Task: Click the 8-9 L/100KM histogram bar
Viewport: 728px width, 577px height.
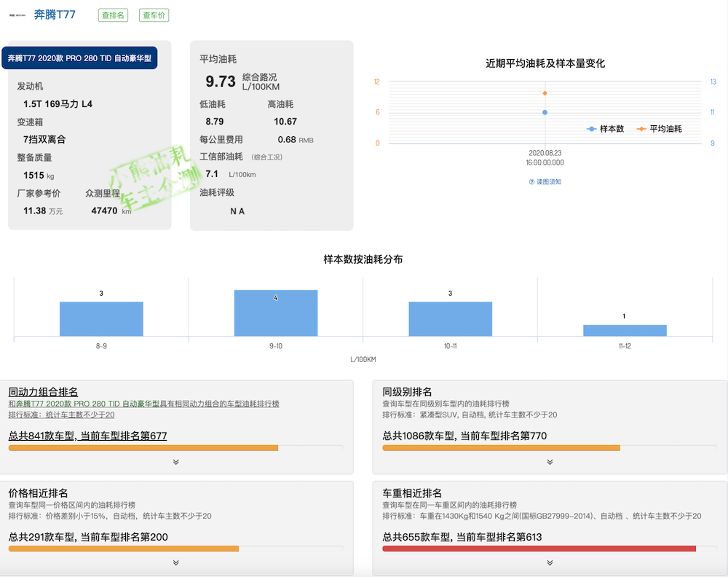Action: click(101, 318)
